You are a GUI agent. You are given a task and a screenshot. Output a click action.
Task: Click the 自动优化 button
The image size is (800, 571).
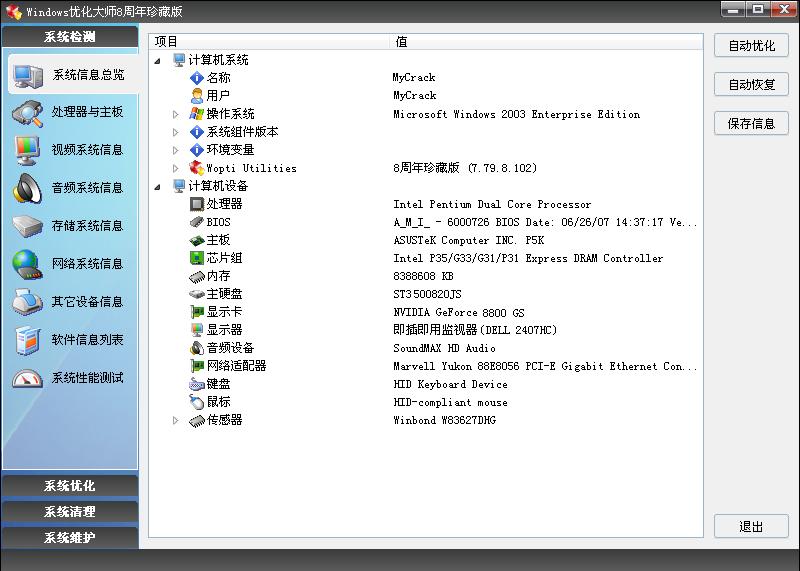tap(752, 46)
